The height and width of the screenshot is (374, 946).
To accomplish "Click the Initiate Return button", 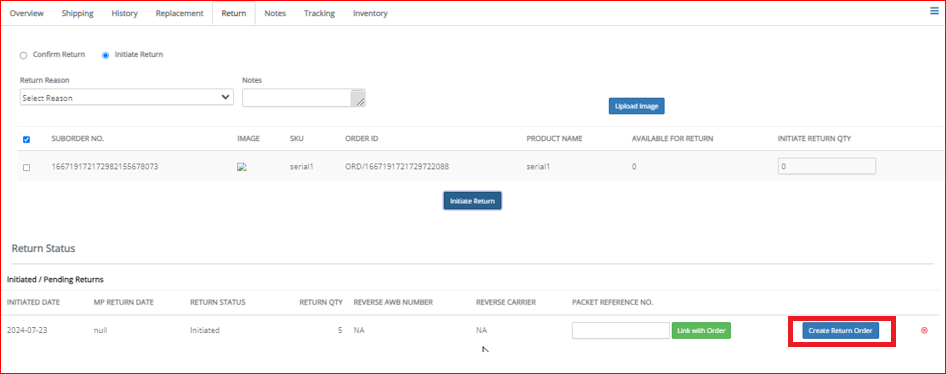I will click(x=472, y=201).
